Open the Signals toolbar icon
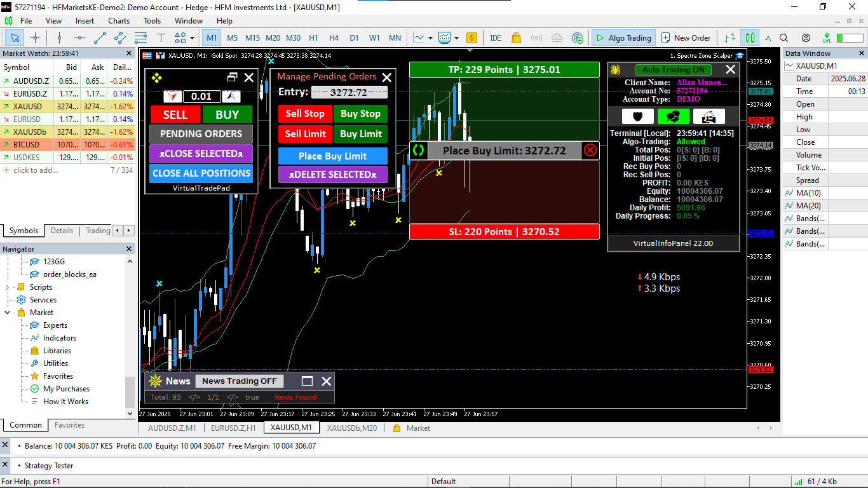This screenshot has width=868, height=488. click(x=536, y=37)
